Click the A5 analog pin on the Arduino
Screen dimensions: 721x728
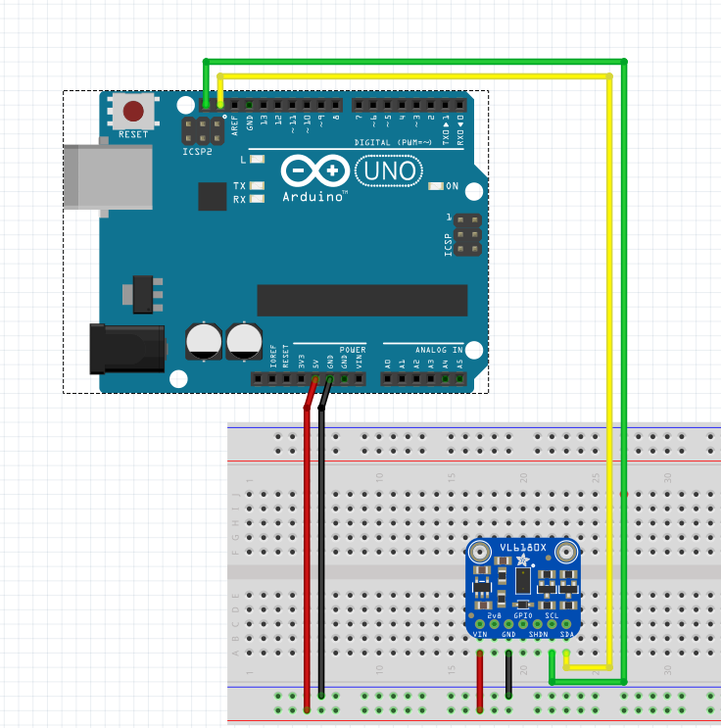pyautogui.click(x=459, y=378)
